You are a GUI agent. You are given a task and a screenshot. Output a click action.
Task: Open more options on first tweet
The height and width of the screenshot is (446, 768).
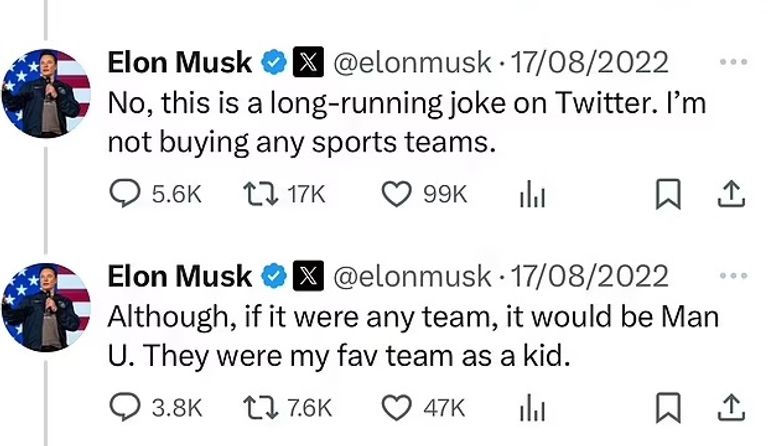(x=733, y=62)
